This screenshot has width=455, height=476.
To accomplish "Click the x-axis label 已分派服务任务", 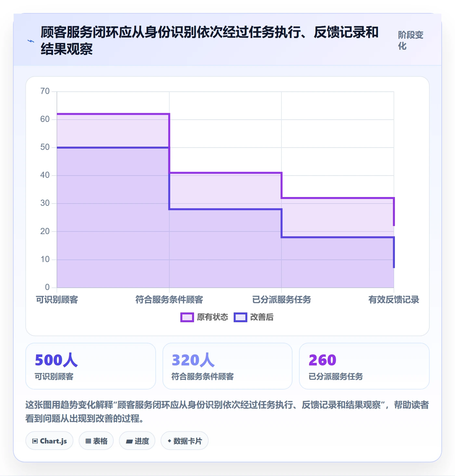I will (x=281, y=300).
